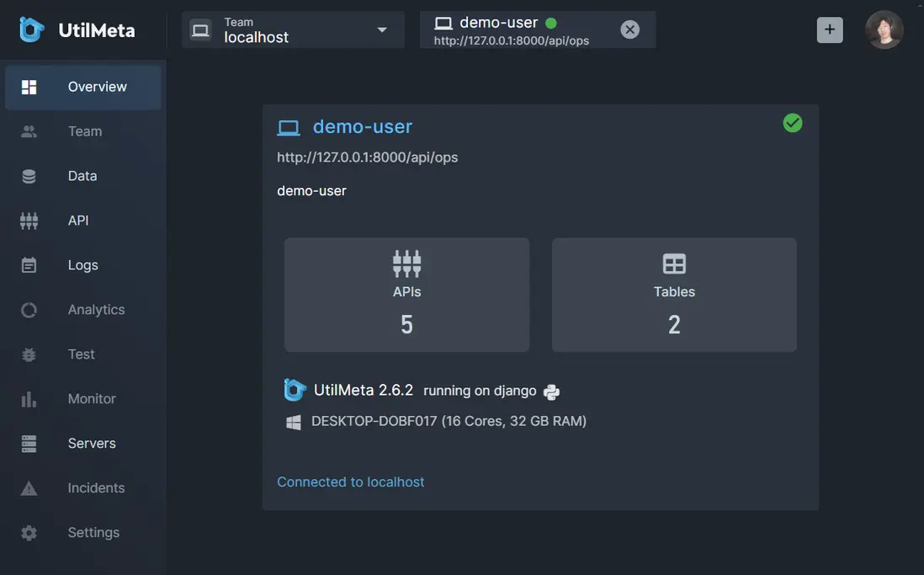Viewport: 924px width, 575px height.
Task: Open Incidents via the warning triangle icon
Action: (x=28, y=487)
